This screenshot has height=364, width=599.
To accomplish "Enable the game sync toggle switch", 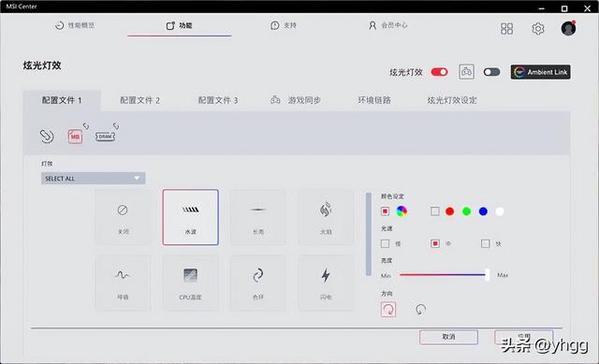I will [491, 72].
